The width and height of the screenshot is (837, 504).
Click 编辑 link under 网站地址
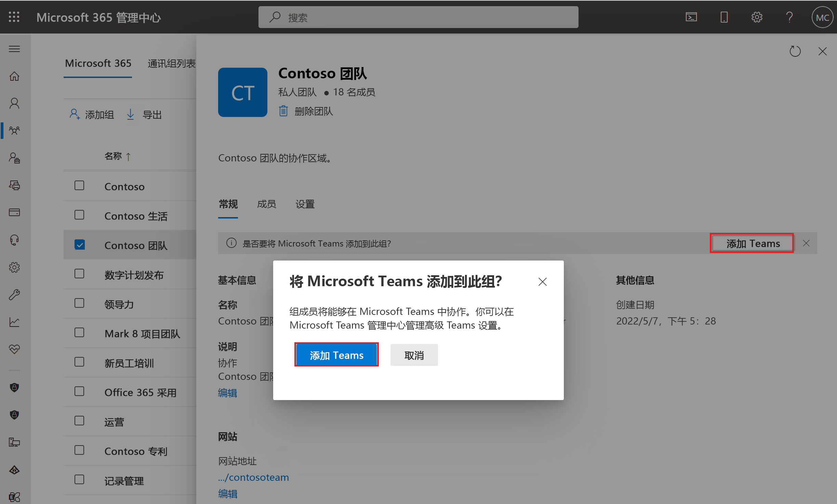(227, 494)
